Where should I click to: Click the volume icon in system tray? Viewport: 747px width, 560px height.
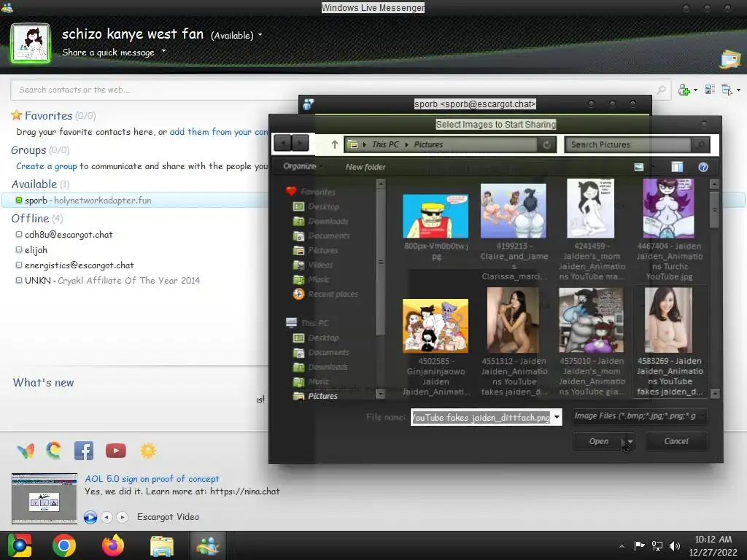(675, 545)
